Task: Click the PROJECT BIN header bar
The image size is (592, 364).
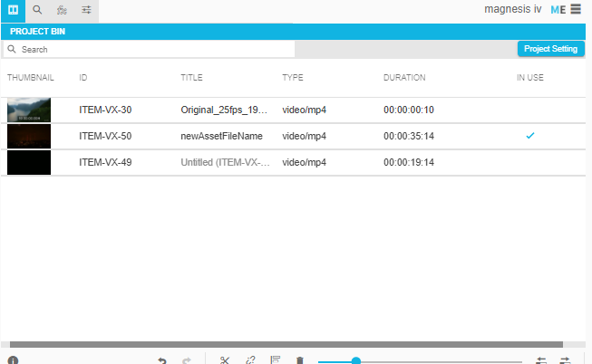Action: click(x=294, y=32)
